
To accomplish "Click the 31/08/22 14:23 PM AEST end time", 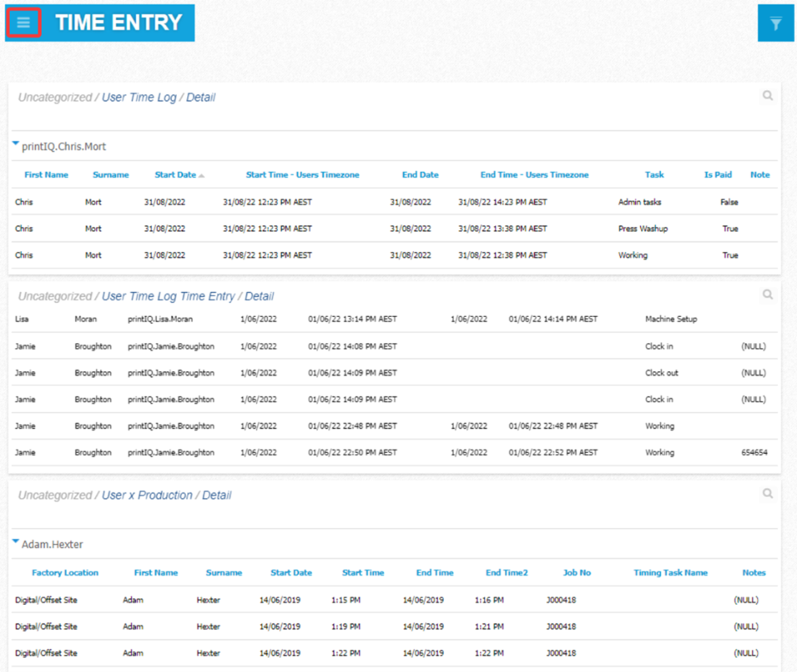I will point(503,202).
